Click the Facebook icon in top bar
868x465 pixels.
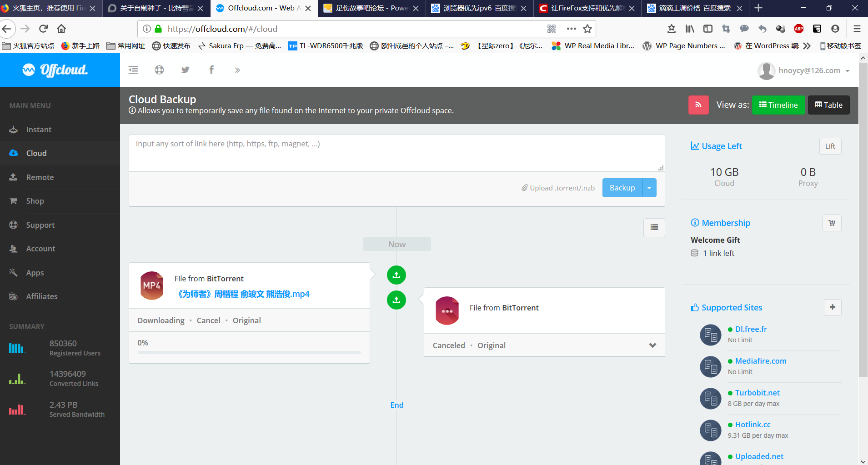point(211,70)
